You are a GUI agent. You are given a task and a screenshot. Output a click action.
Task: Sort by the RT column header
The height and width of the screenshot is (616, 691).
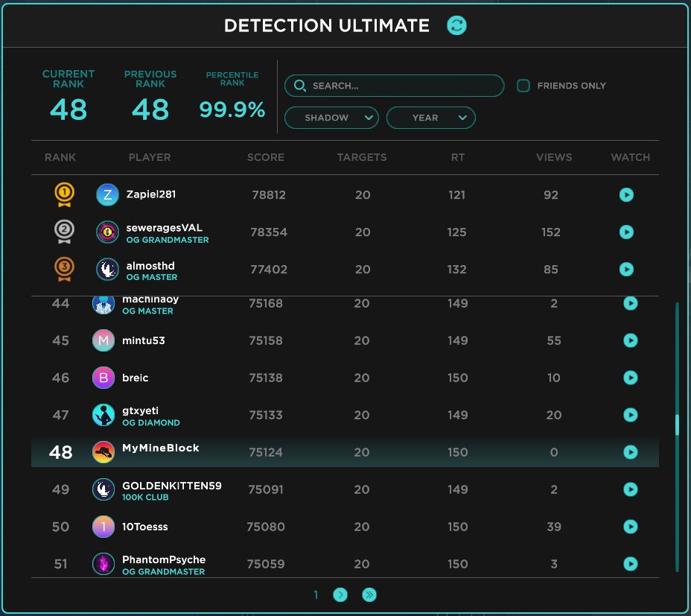click(x=457, y=157)
